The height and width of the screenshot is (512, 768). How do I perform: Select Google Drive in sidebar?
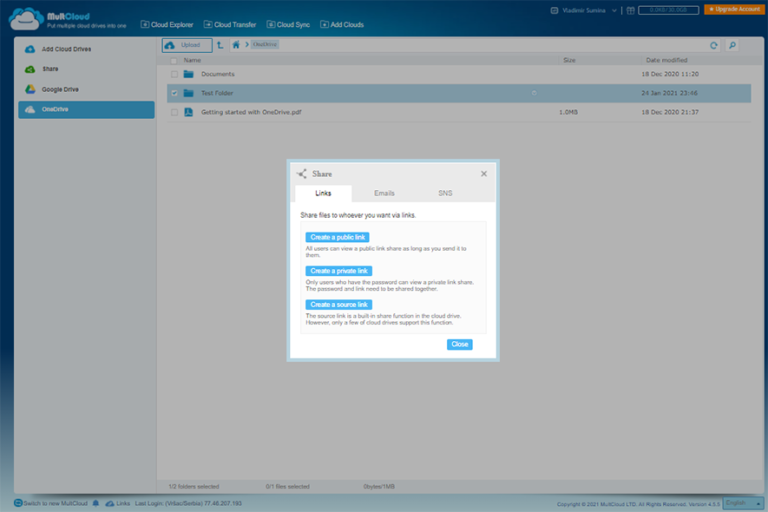[86, 89]
